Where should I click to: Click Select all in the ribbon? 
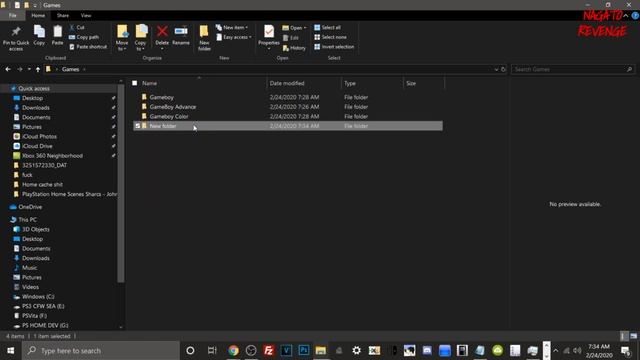pyautogui.click(x=327, y=27)
